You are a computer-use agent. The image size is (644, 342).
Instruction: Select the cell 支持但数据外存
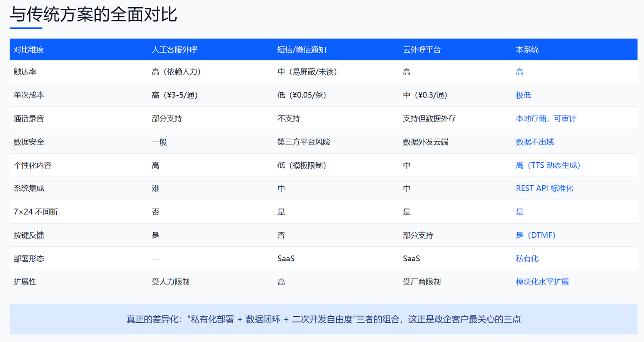(429, 118)
